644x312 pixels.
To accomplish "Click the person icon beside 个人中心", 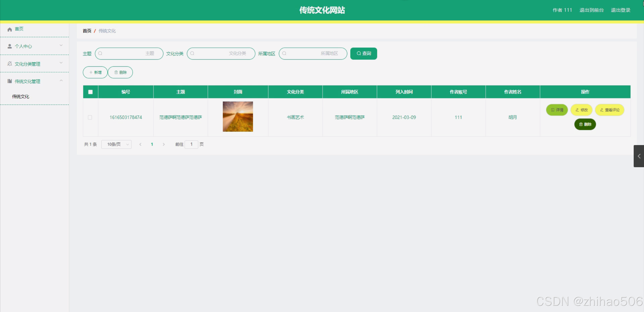I will pos(10,46).
